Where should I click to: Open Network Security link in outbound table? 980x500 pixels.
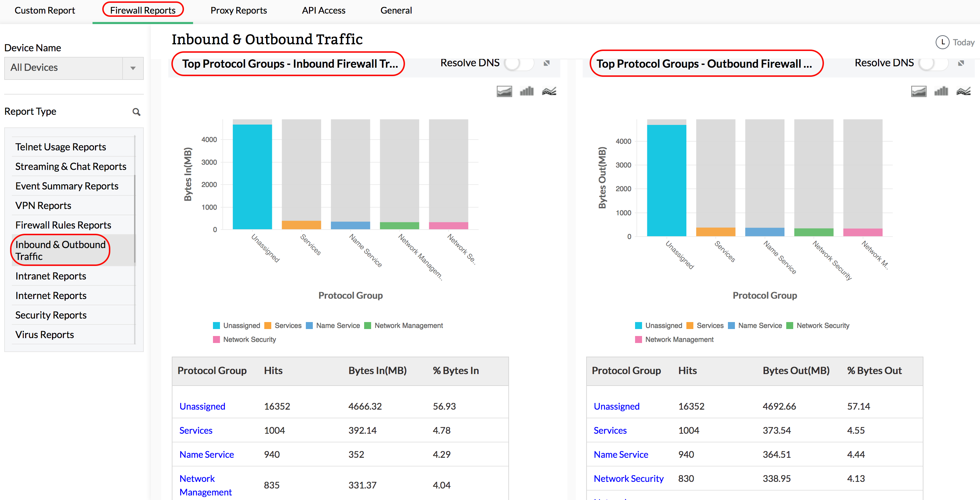628,478
